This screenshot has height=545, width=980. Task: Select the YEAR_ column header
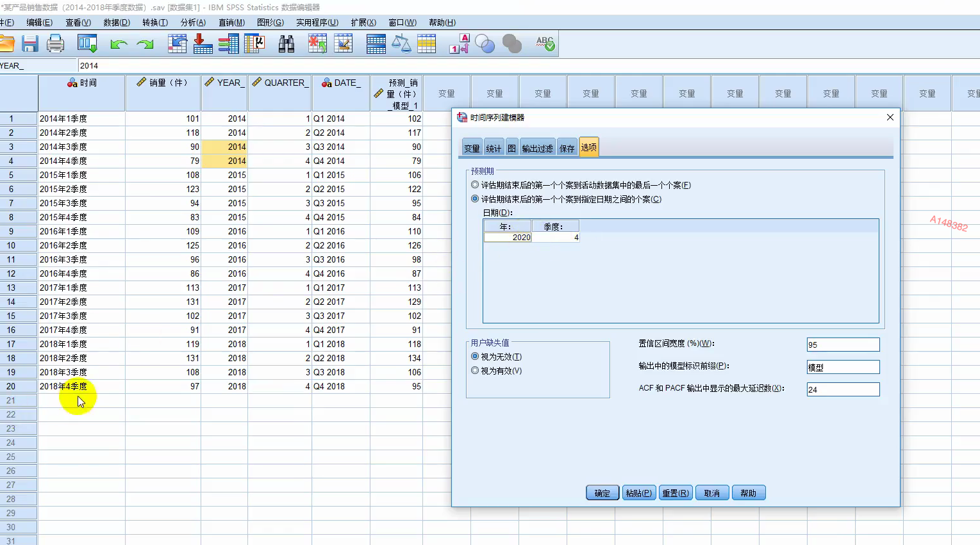point(224,94)
